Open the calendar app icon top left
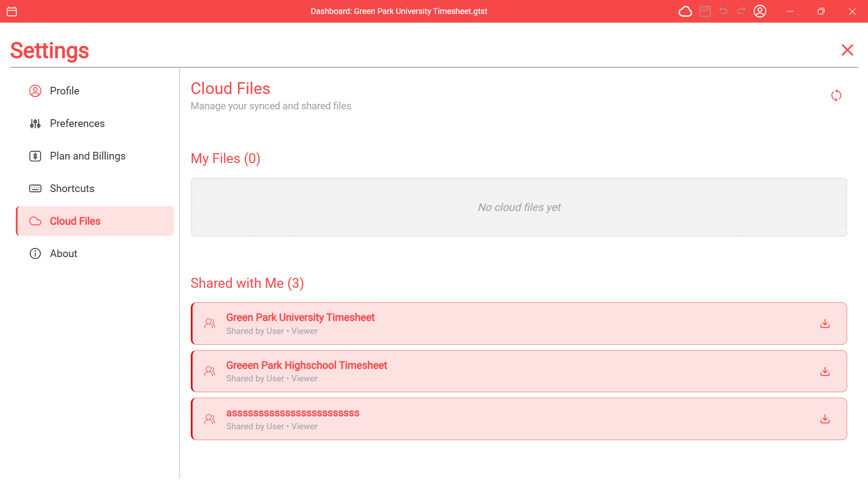This screenshot has width=868, height=488. pyautogui.click(x=12, y=11)
